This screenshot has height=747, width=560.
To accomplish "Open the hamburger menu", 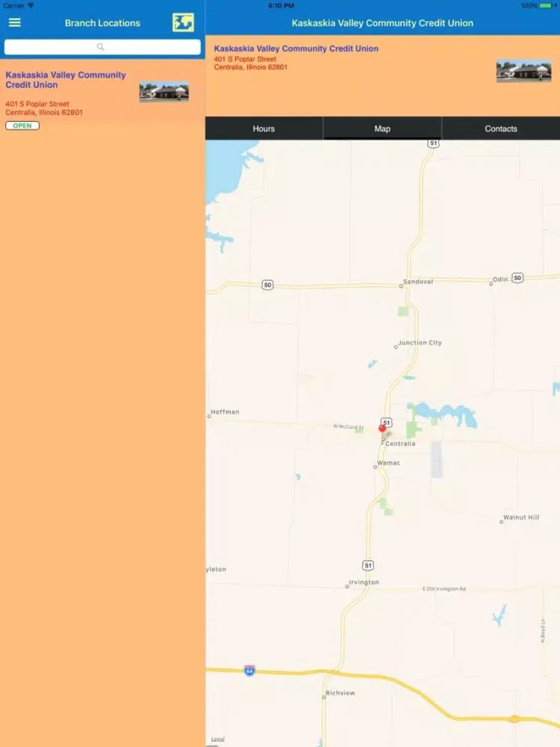I will 15,22.
